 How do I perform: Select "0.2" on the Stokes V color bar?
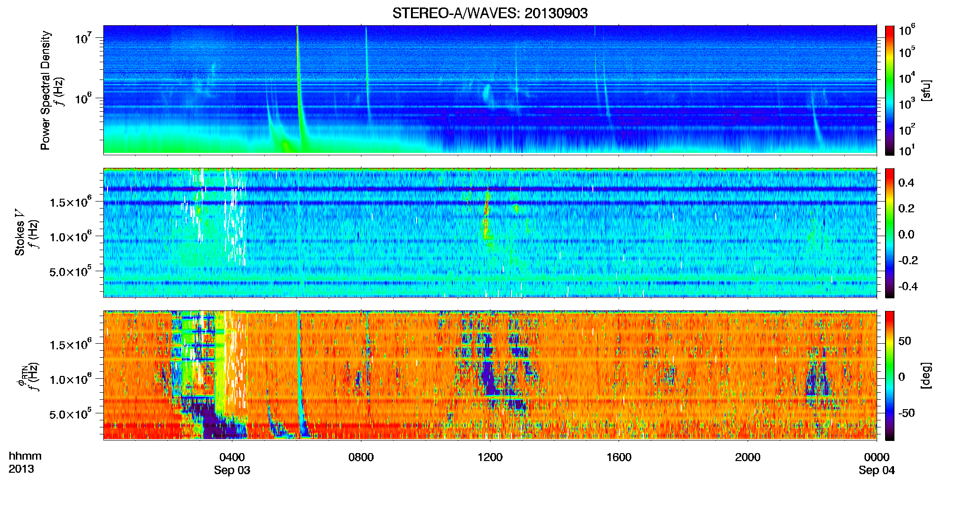pos(906,209)
